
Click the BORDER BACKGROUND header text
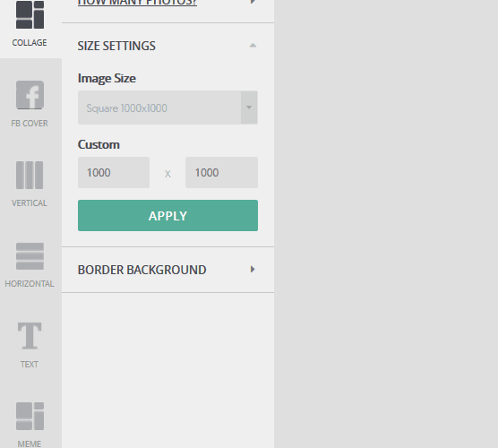point(142,270)
